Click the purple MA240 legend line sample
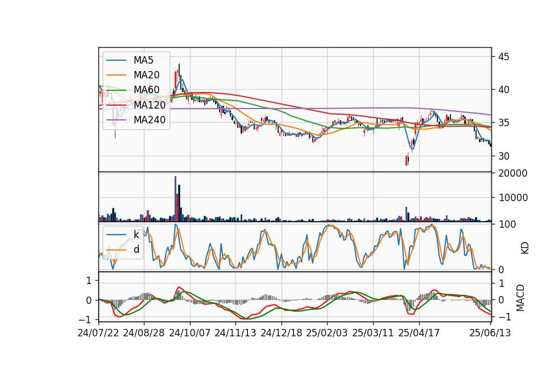 116,120
